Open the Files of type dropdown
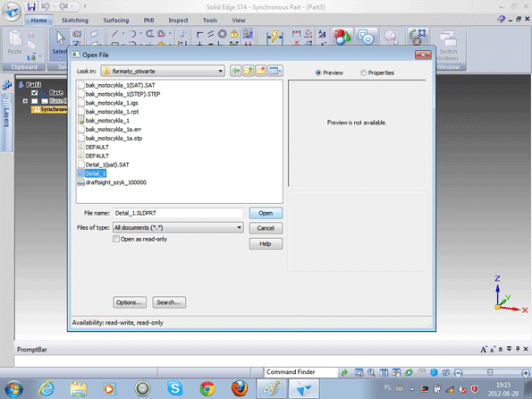The width and height of the screenshot is (532, 399). (240, 227)
